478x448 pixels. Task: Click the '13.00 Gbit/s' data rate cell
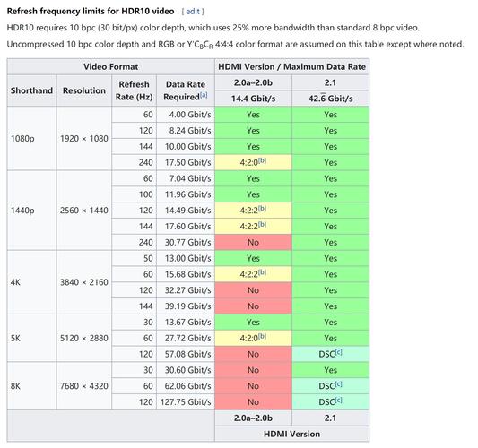(x=186, y=258)
